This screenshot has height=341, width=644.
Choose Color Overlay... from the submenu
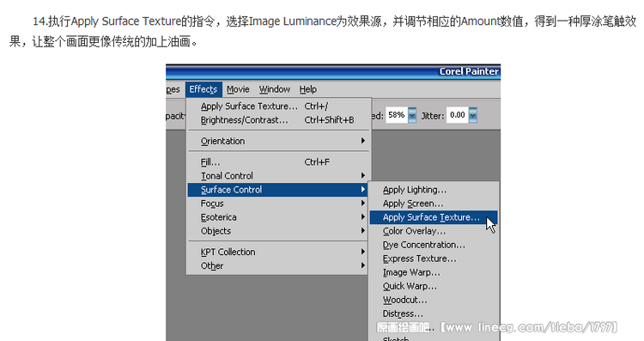tap(434, 231)
